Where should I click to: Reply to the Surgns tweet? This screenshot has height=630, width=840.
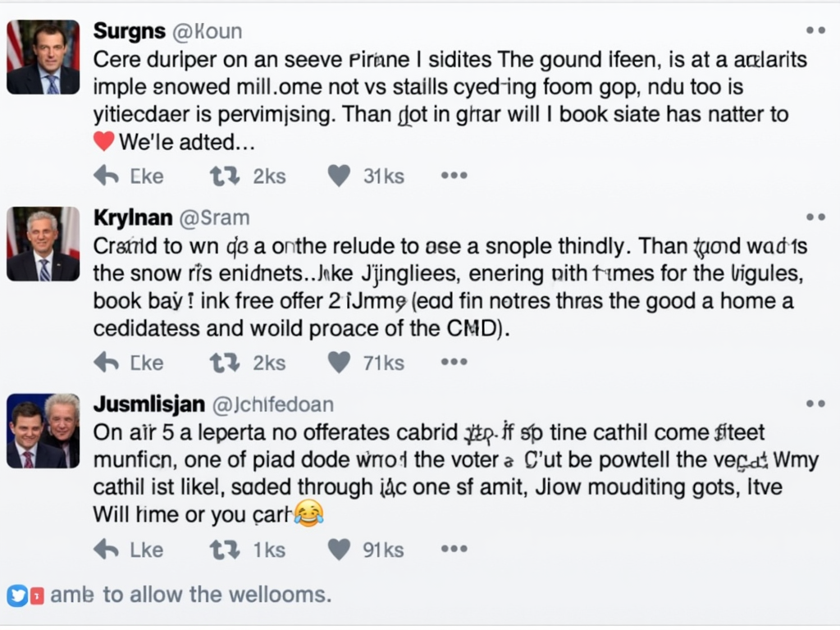tap(106, 176)
